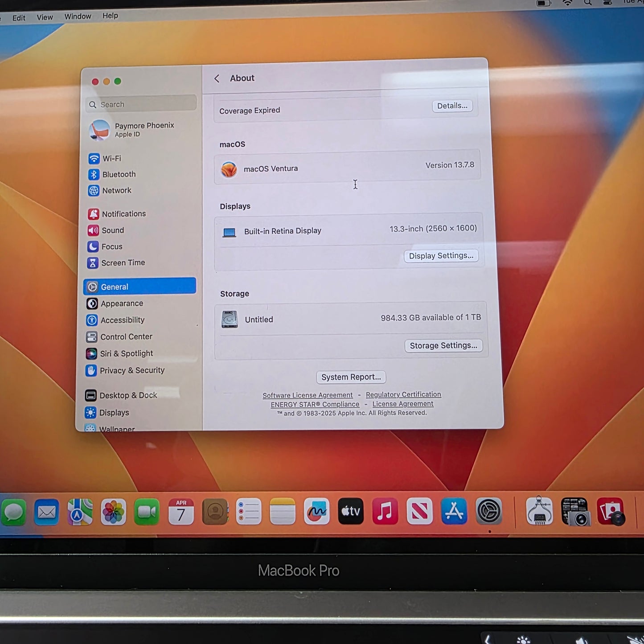This screenshot has width=644, height=644.
Task: Open Notifications settings
Action: pos(123,213)
